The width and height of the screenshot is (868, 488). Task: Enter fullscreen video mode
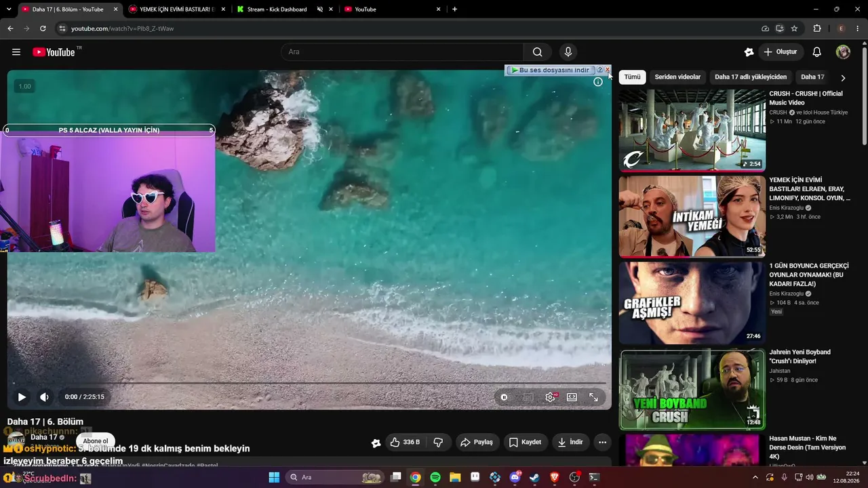[593, 397]
